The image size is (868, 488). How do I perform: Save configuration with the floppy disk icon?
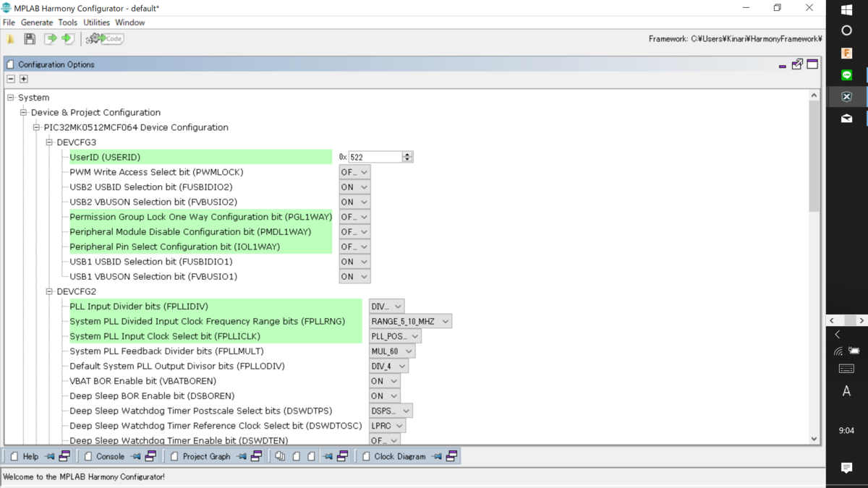[x=30, y=39]
